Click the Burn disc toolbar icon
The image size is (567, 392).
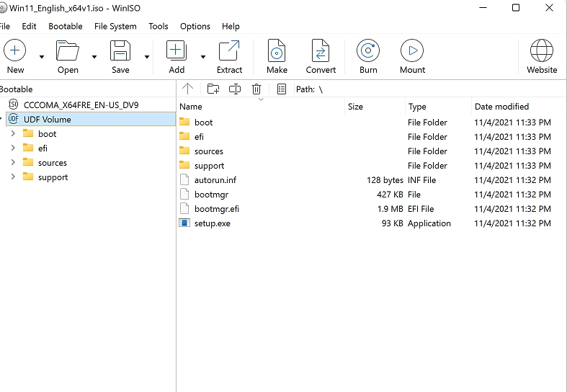(x=368, y=50)
